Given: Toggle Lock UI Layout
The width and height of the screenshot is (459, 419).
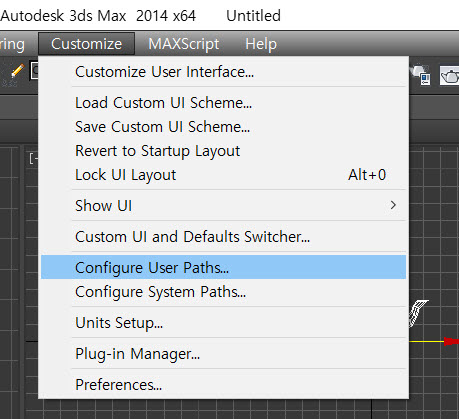Looking at the screenshot, I should coord(223,175).
